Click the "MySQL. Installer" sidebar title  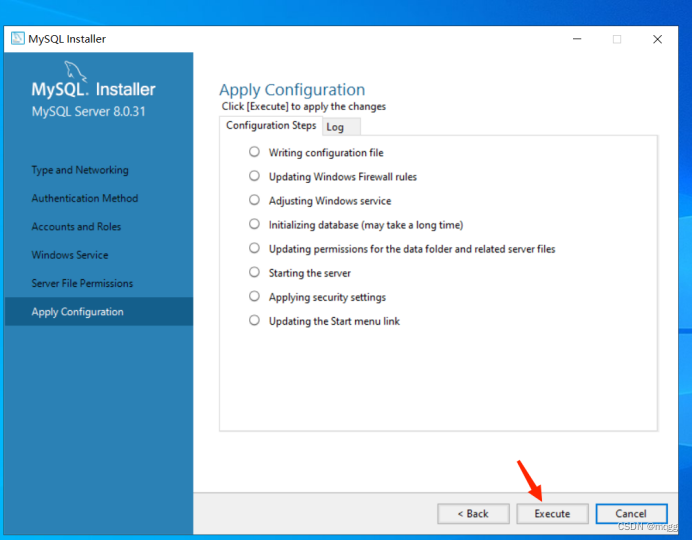(93, 89)
